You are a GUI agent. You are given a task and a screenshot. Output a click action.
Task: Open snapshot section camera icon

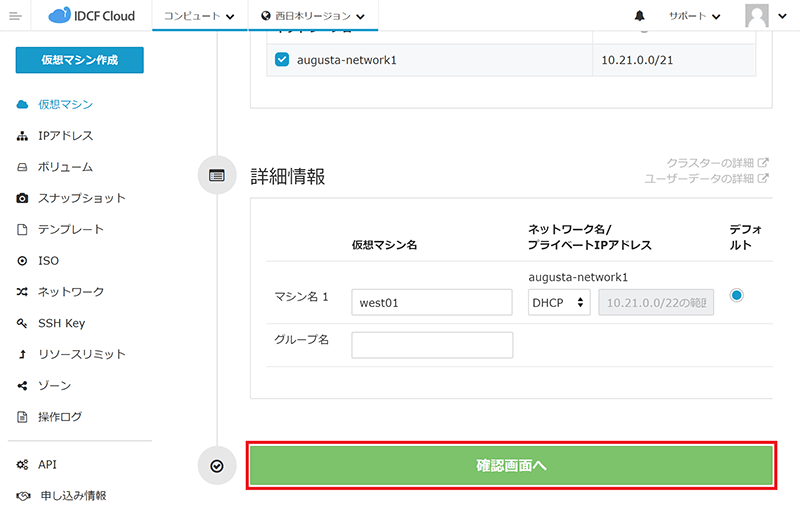pos(23,198)
